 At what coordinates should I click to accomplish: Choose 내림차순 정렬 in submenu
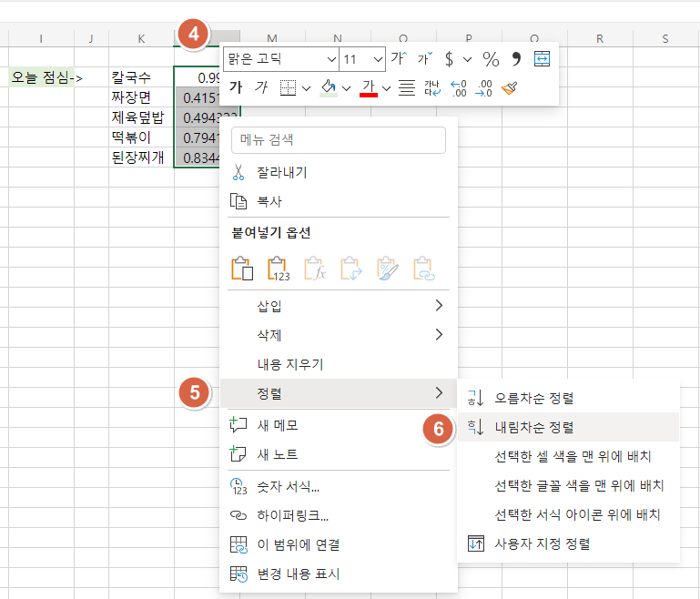(568, 427)
